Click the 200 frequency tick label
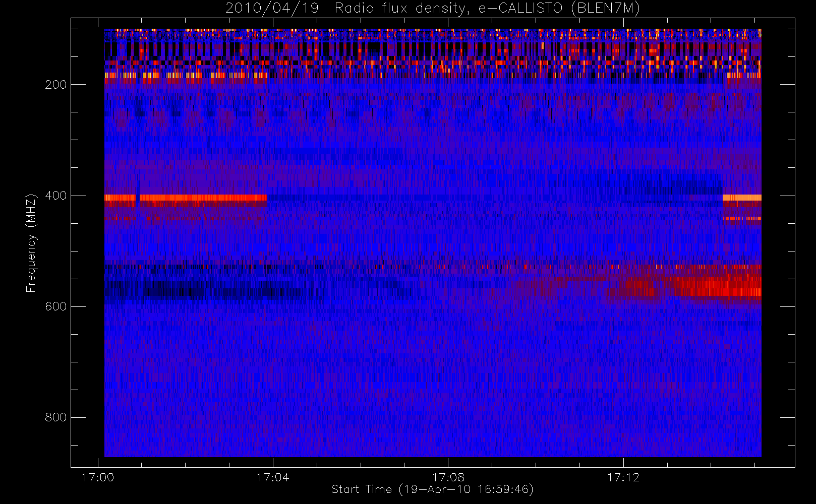The image size is (816, 504). coord(56,85)
